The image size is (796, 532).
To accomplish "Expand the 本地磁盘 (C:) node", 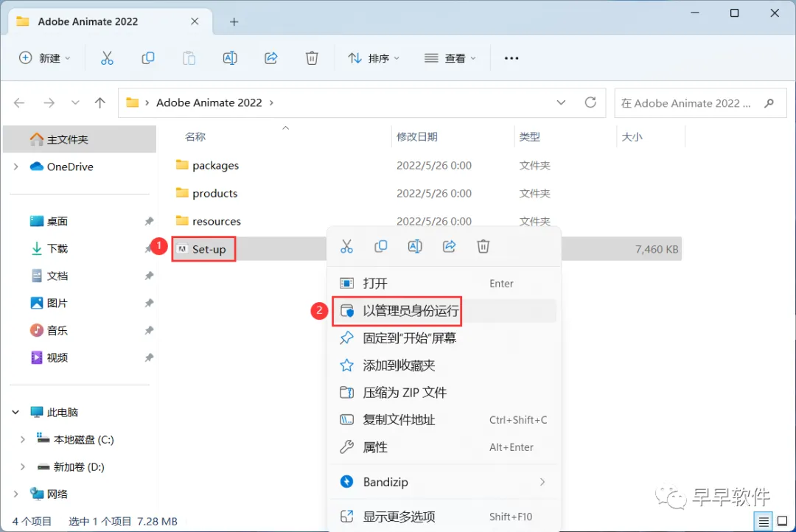I will click(22, 440).
